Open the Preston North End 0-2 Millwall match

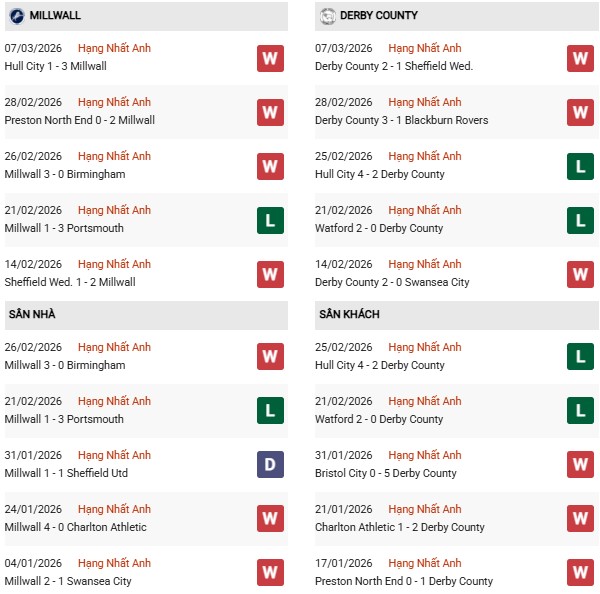coord(79,120)
